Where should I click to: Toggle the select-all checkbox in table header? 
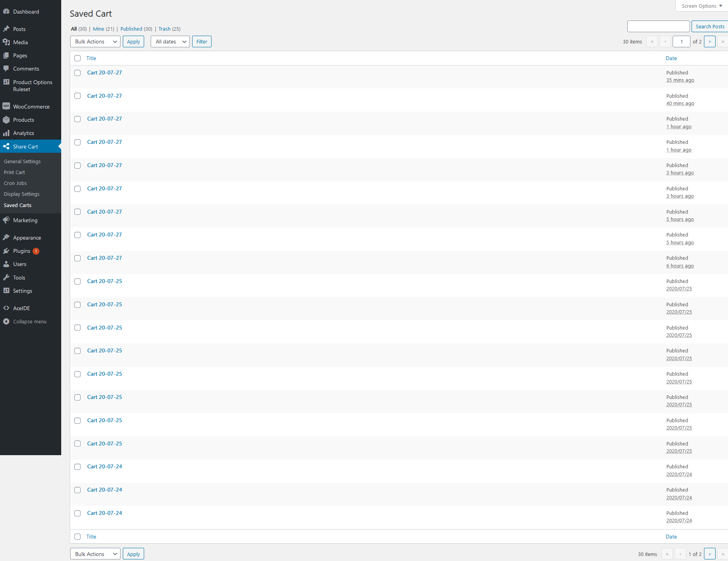pyautogui.click(x=77, y=58)
